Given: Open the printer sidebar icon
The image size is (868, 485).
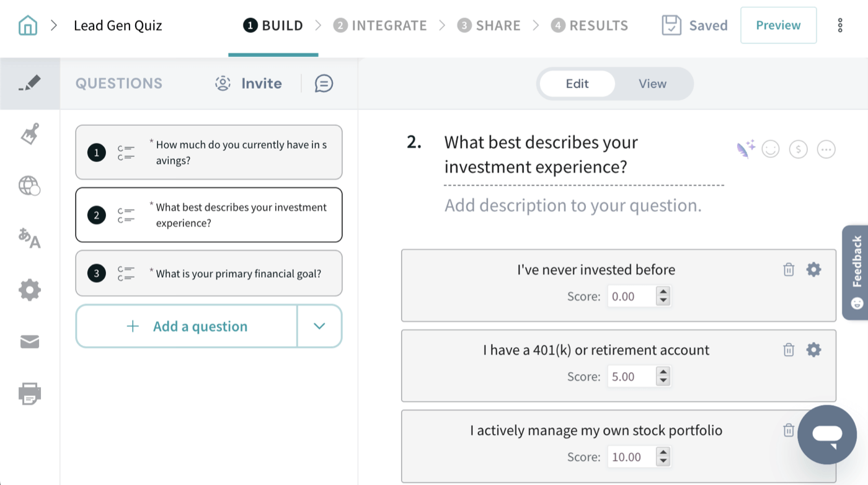Looking at the screenshot, I should point(30,394).
